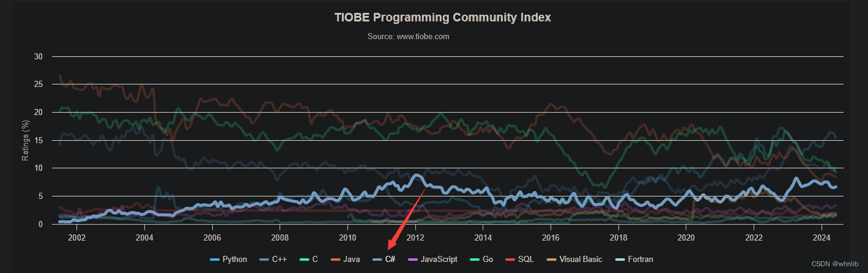Click the C# line peak near 2012
The image size is (868, 273).
pos(417,176)
